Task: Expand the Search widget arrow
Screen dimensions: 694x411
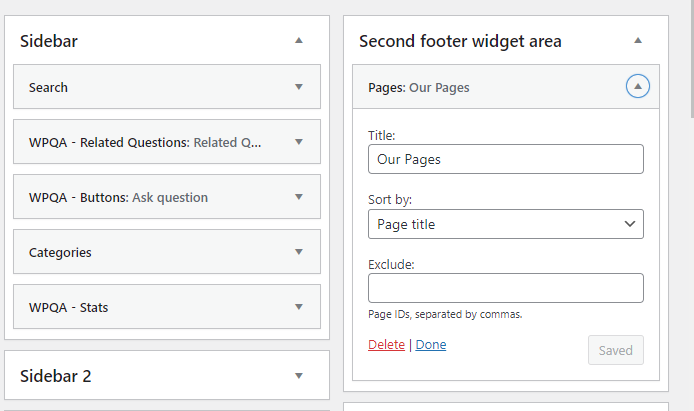Action: click(298, 87)
